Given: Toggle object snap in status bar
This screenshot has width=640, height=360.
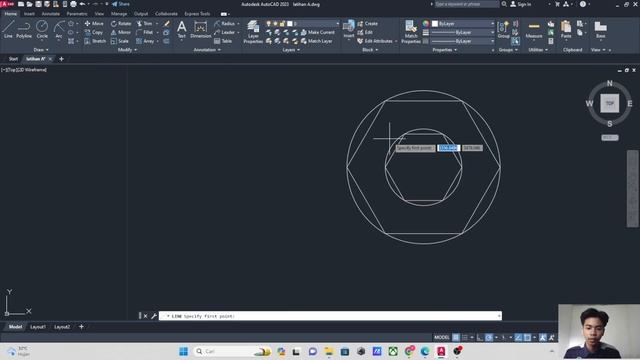Looking at the screenshot, I should pyautogui.click(x=527, y=338).
